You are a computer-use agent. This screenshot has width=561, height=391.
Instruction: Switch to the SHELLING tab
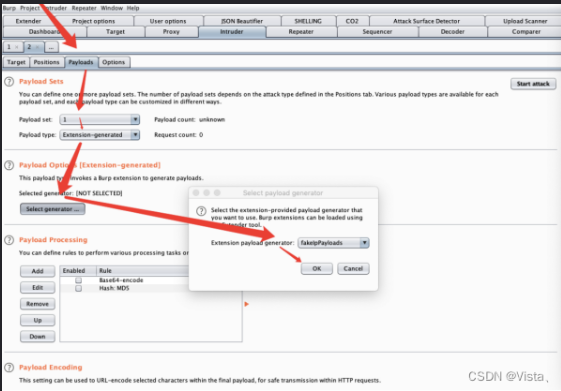coord(308,21)
